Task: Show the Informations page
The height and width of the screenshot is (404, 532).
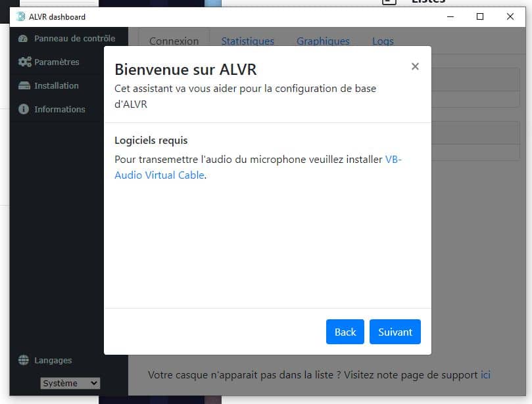Action: pos(57,109)
